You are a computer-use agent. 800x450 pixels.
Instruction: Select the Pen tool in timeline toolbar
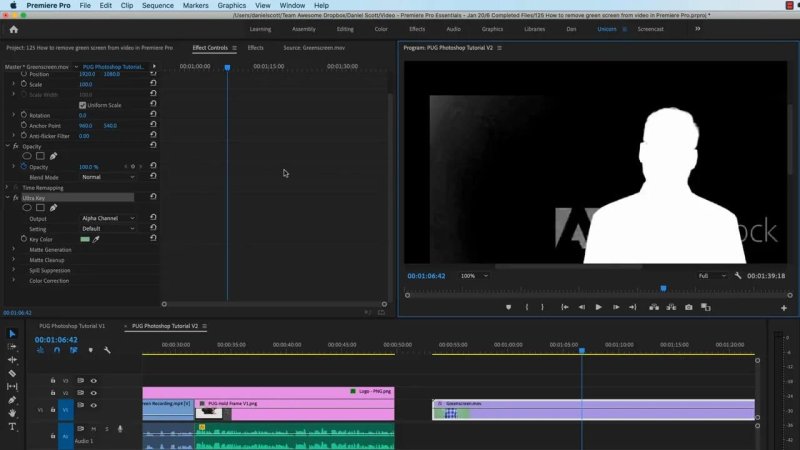(12, 400)
